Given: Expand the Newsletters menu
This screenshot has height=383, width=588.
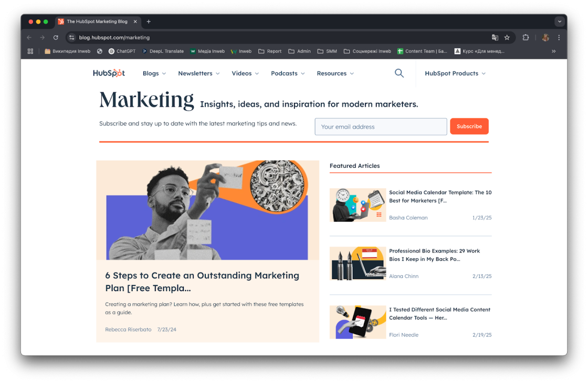Looking at the screenshot, I should (x=199, y=73).
